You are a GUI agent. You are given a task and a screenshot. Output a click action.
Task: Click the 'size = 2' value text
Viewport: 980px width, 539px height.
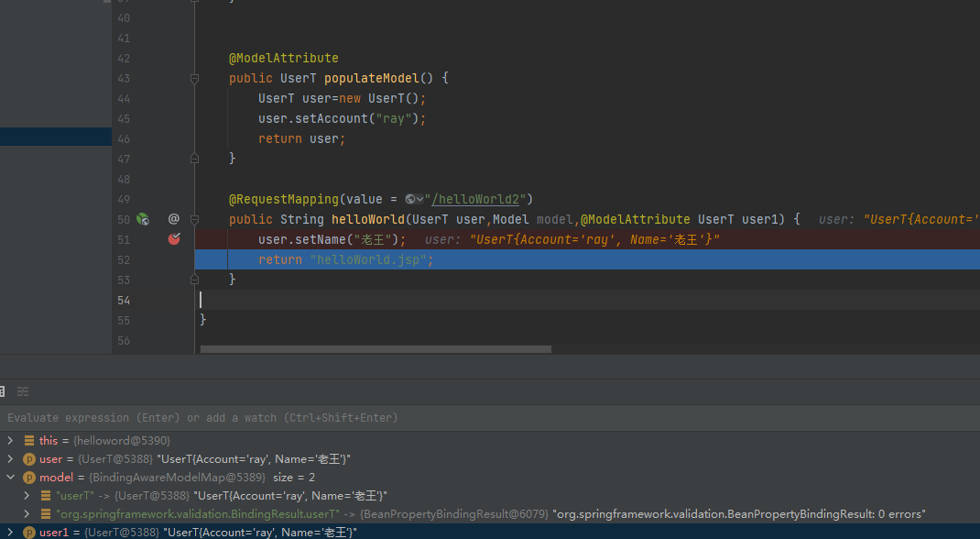[294, 477]
